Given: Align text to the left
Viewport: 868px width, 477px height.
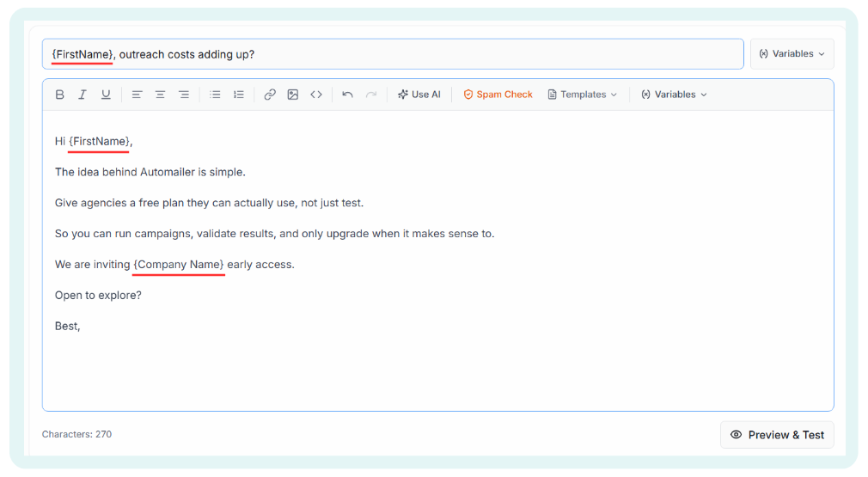Looking at the screenshot, I should (x=137, y=95).
